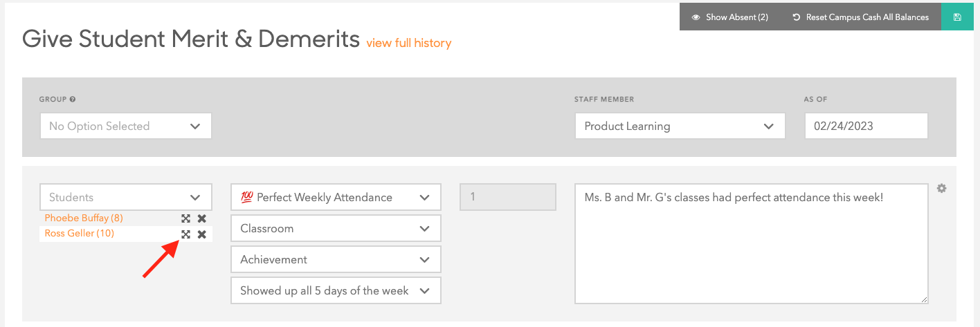Open 'Showed up all 5 days' dropdown

click(336, 290)
